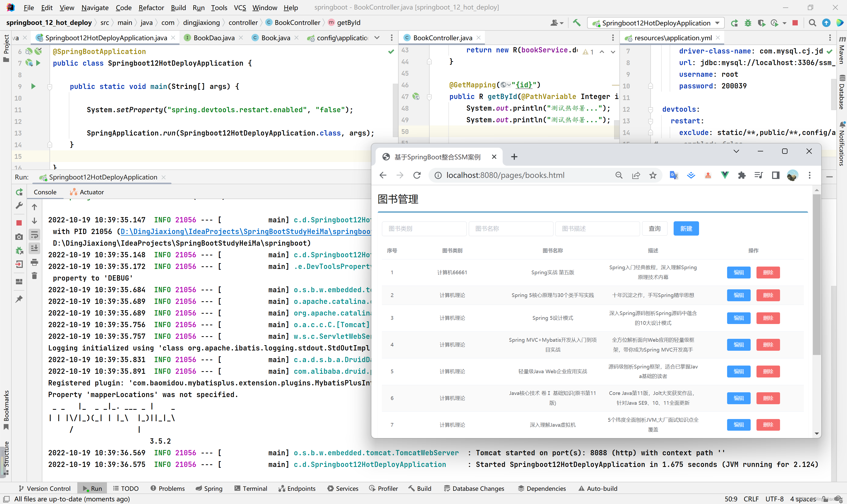Click 删除 for Spring 5设计模式 row
This screenshot has height=504, width=847.
[x=768, y=318]
